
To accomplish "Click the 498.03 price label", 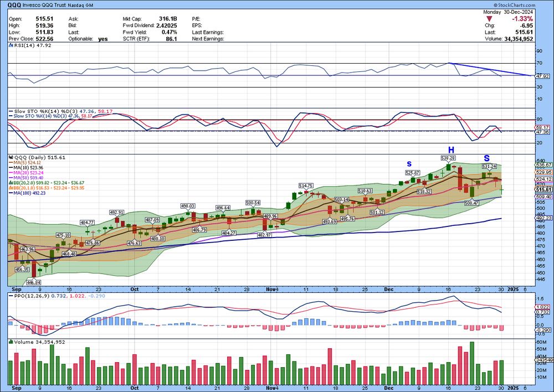I will tap(188, 206).
